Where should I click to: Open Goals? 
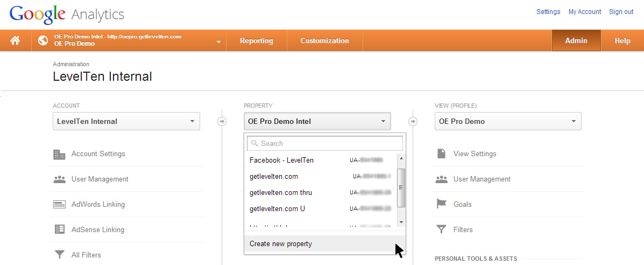click(463, 205)
